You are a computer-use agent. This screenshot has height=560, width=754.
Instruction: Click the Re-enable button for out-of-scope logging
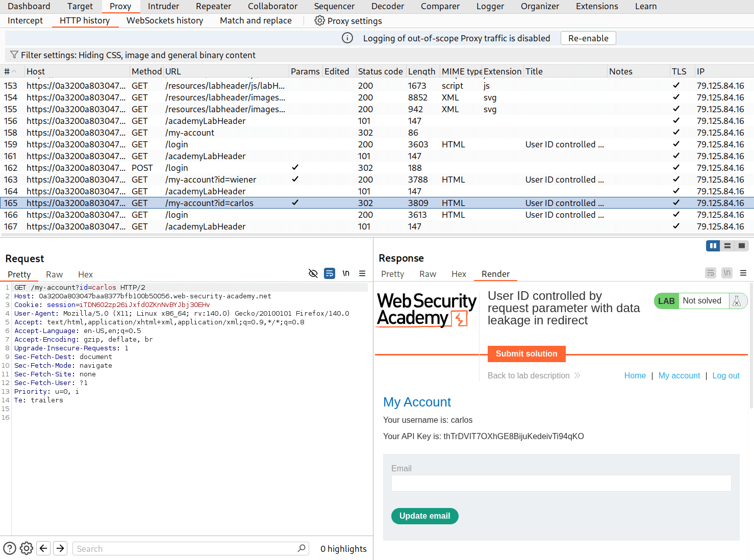(x=588, y=38)
